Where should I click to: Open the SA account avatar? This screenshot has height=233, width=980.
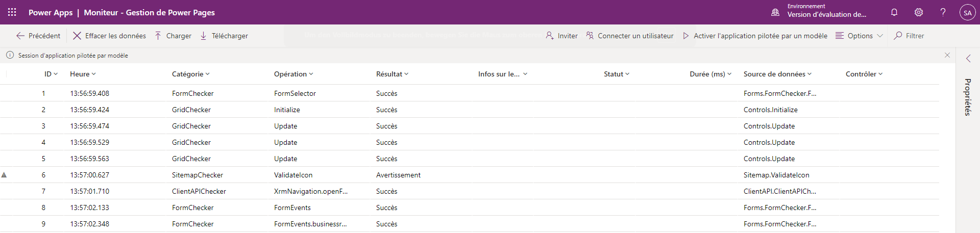[x=967, y=12]
